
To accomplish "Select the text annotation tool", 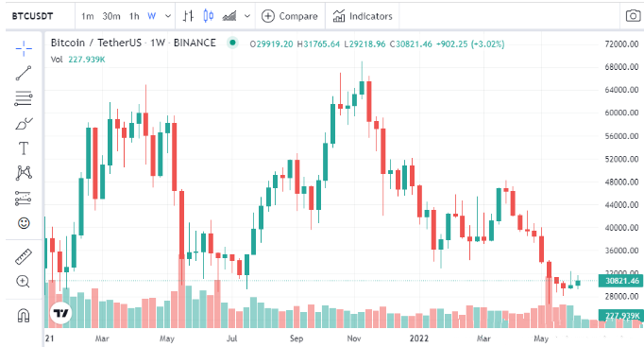I will click(24, 148).
